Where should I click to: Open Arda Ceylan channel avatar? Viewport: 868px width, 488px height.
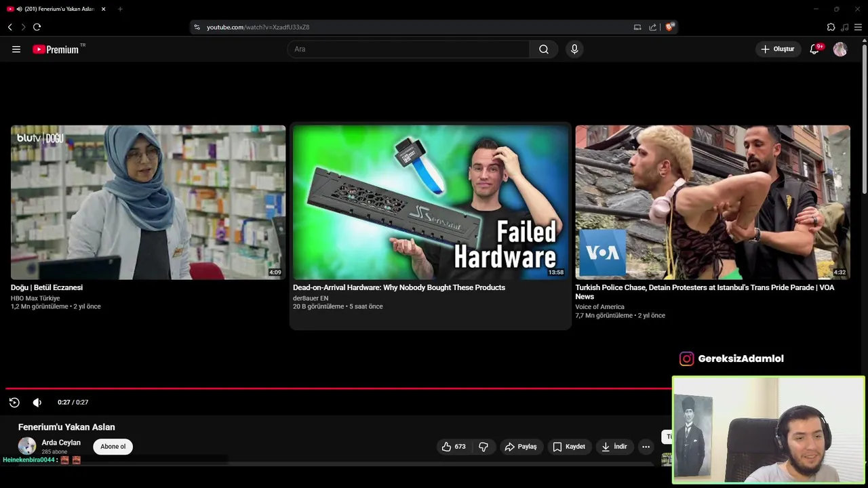(x=27, y=446)
